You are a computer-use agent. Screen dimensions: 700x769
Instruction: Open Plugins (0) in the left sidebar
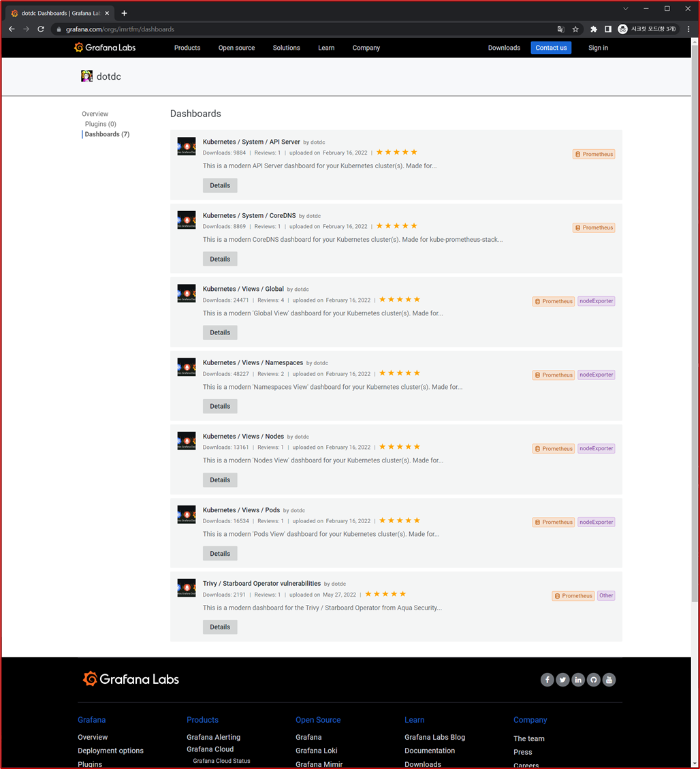pos(100,124)
